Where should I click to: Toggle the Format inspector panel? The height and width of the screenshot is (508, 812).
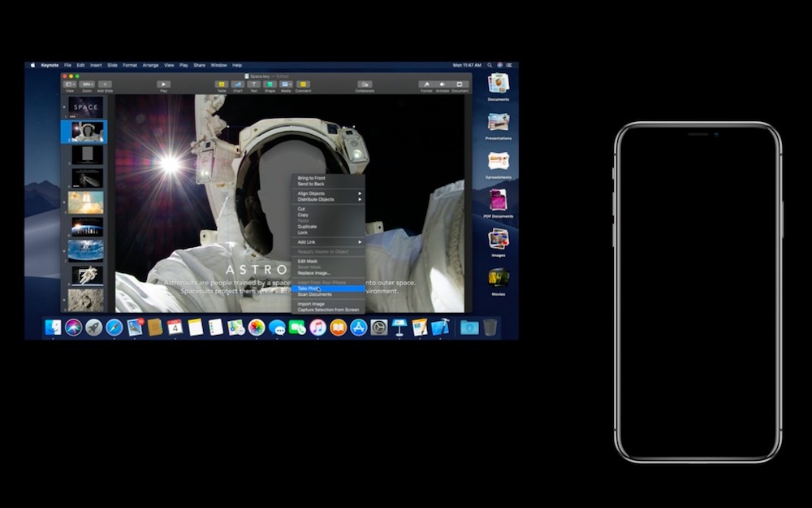(426, 85)
